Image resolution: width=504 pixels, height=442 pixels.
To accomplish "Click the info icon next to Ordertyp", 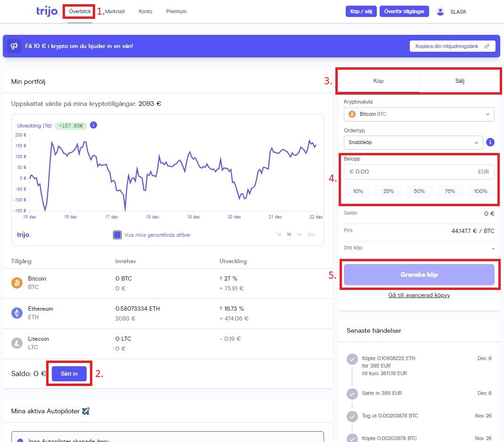I will pyautogui.click(x=490, y=142).
